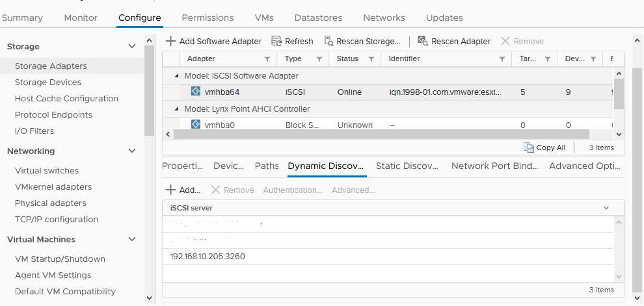
Task: Collapse the iSCSI Software Adapter model group
Action: click(x=176, y=76)
